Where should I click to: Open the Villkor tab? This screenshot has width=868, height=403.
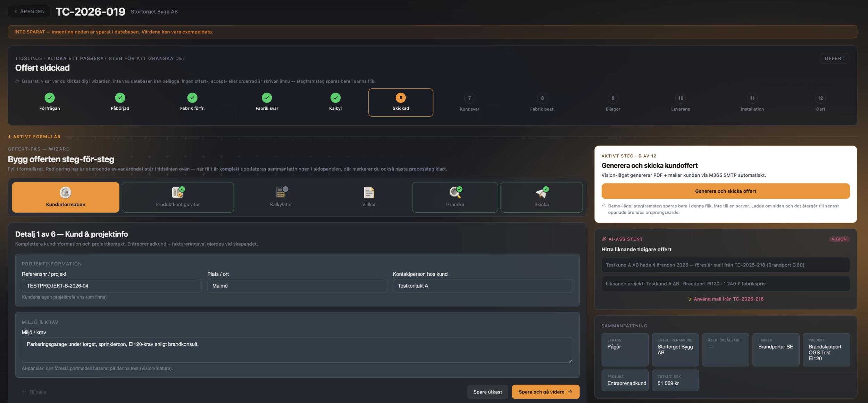pyautogui.click(x=369, y=197)
